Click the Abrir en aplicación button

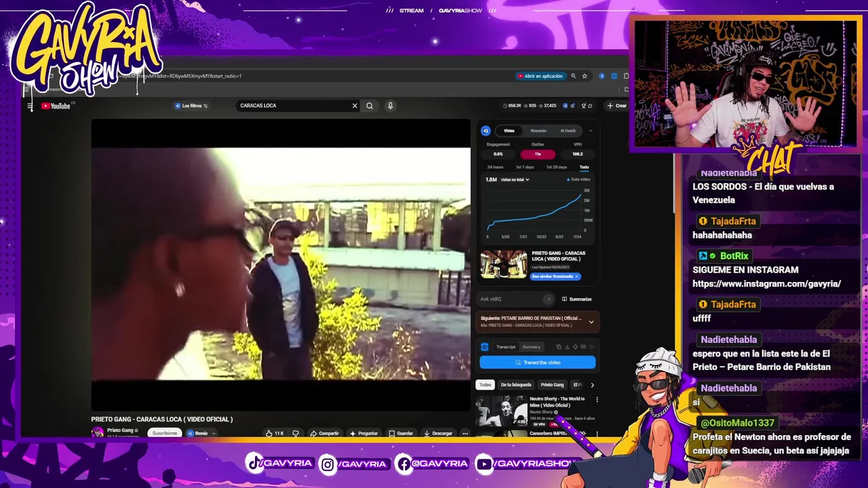(x=540, y=76)
